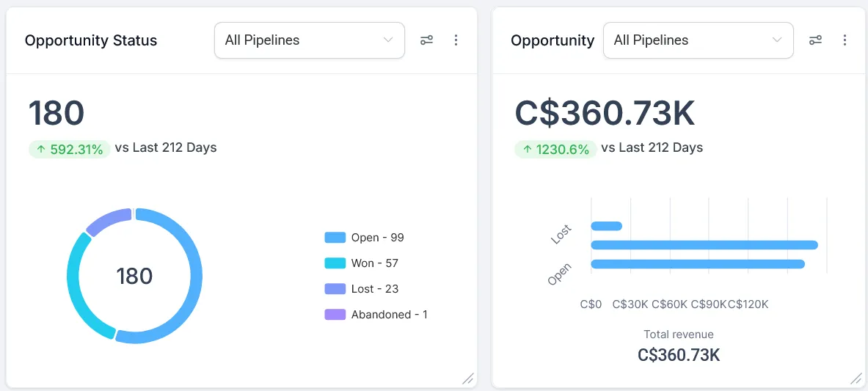The image size is (868, 391).
Task: Click chevron arrow of Opportunity Status pipeline selector
Action: [388, 40]
